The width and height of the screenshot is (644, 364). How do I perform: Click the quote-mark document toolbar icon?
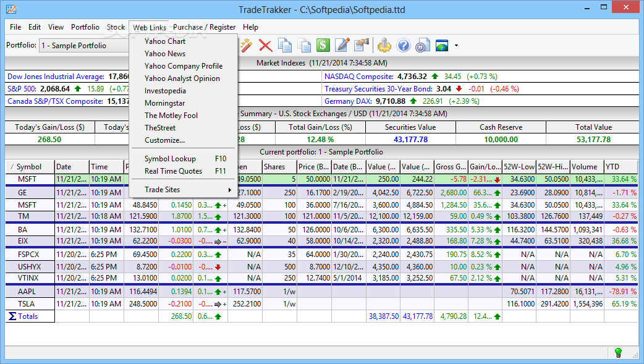coord(423,45)
